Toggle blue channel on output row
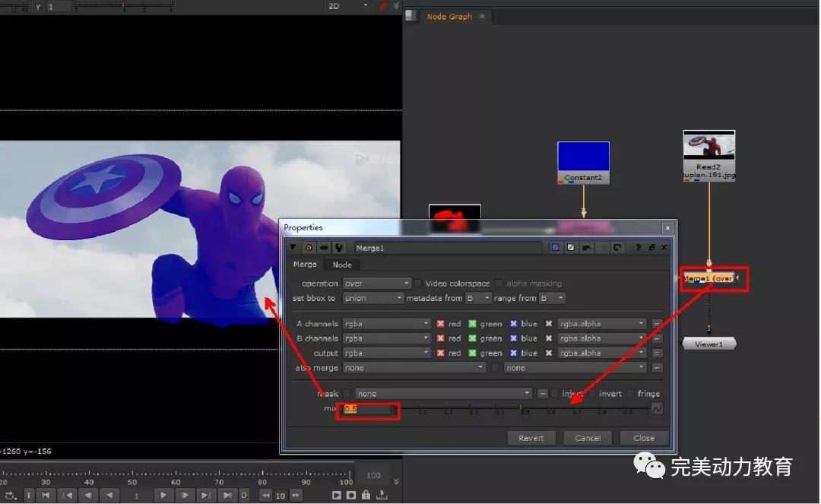821x504 pixels. pos(513,353)
